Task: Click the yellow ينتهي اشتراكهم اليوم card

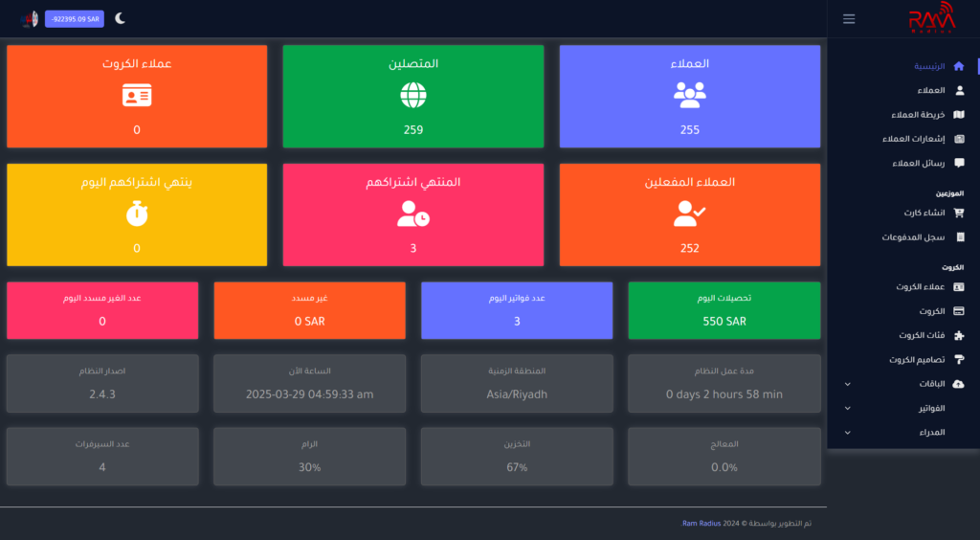Action: 136,214
